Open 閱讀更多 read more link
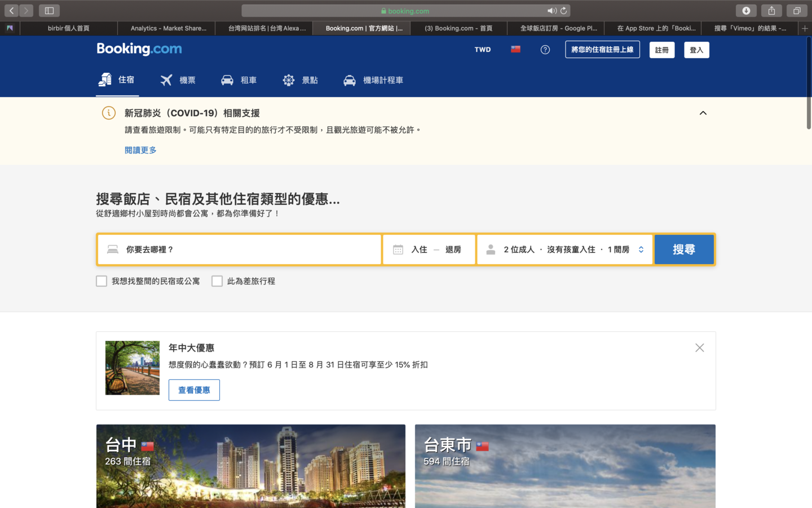The image size is (812, 508). 140,150
